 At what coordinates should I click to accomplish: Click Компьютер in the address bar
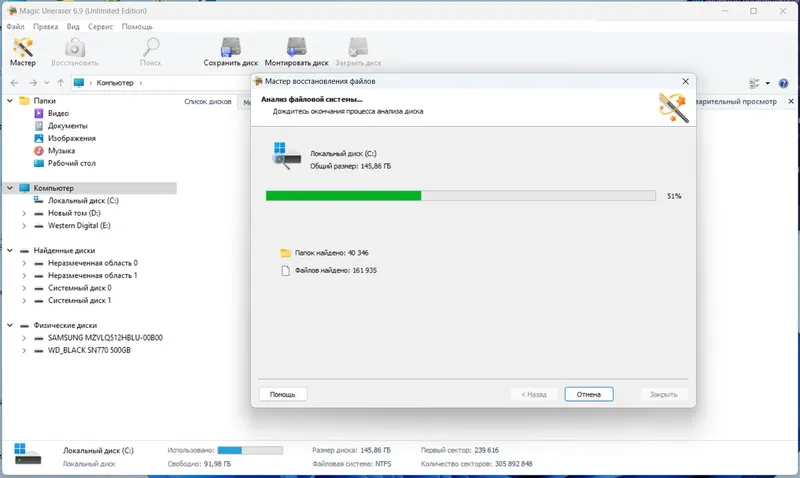tap(115, 83)
